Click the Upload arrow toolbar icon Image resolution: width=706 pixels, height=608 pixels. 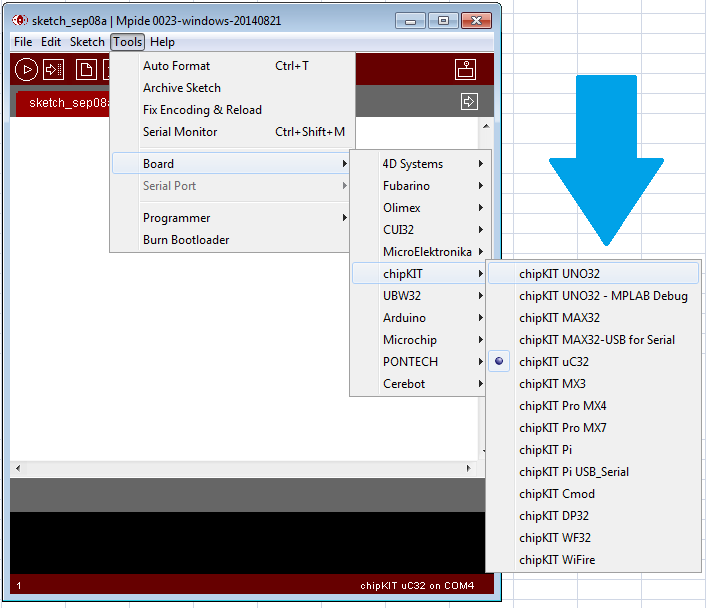coord(54,70)
